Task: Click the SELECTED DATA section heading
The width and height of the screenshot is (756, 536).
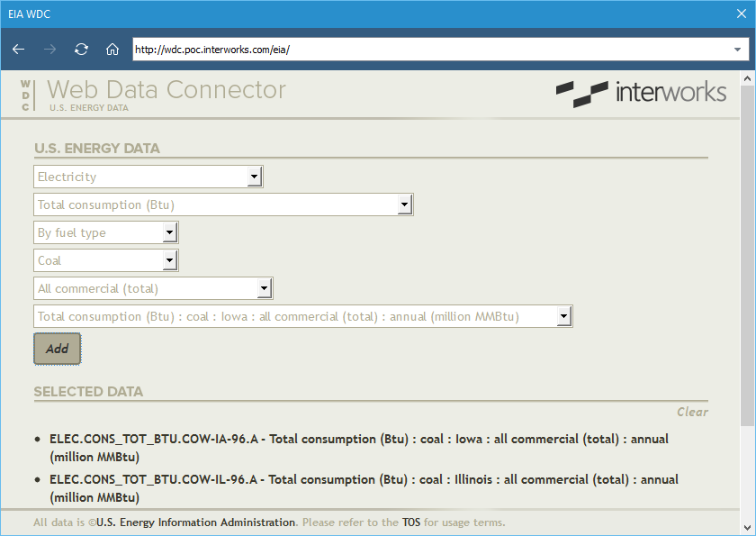Action: tap(88, 392)
